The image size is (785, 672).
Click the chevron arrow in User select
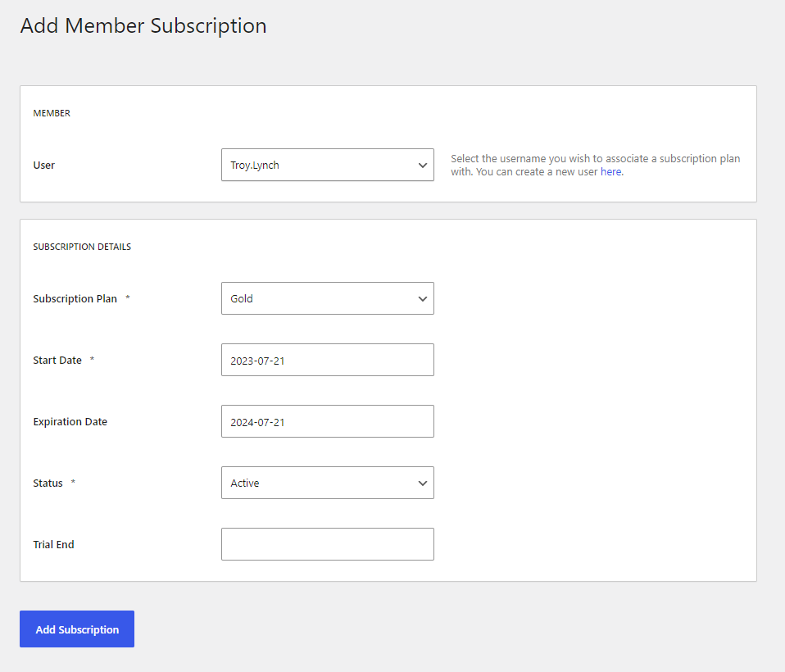point(423,166)
